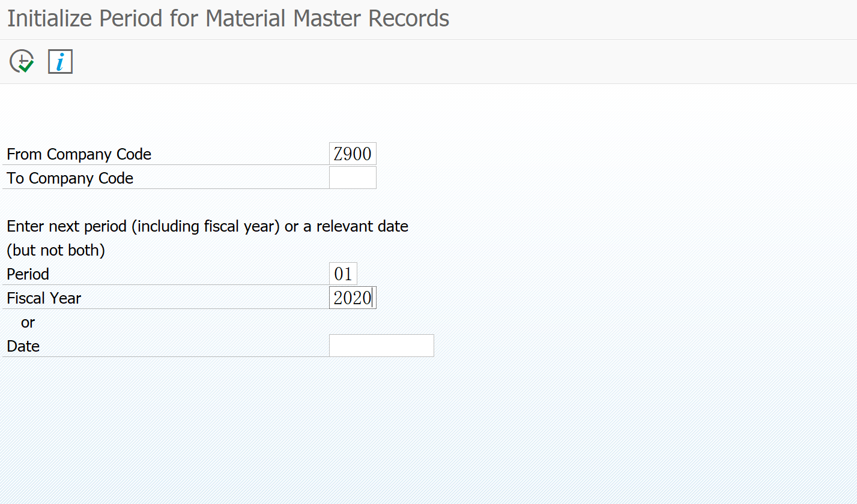This screenshot has height=504, width=857.
Task: Click the 'Date' field label
Action: [x=22, y=346]
